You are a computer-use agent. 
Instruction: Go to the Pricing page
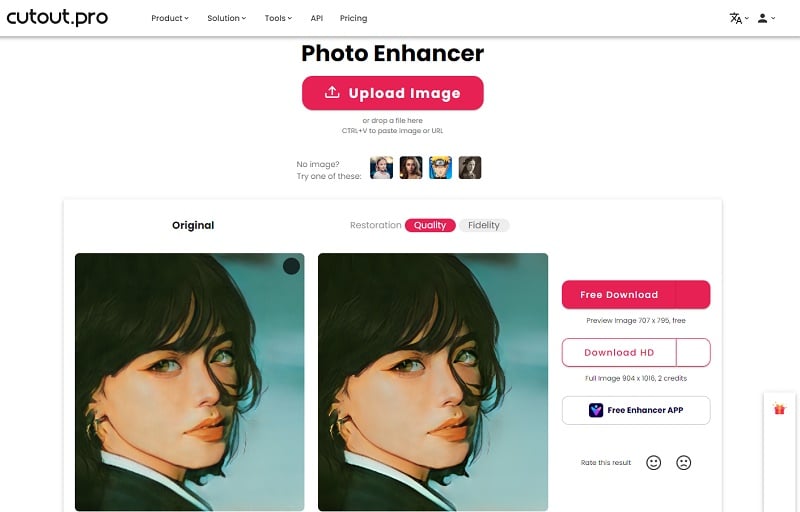(354, 18)
